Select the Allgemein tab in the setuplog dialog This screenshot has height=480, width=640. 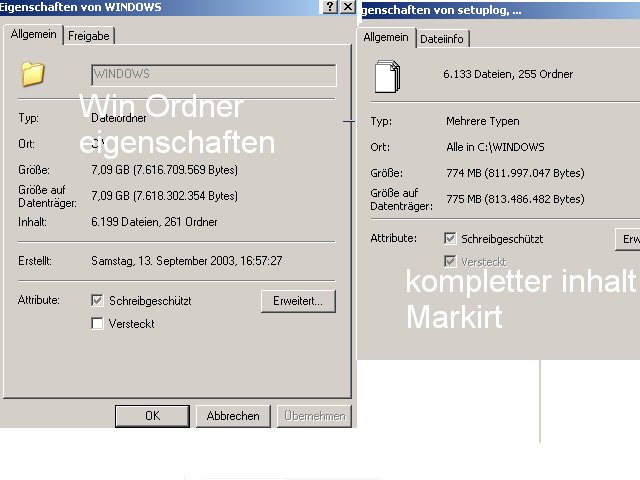(386, 38)
